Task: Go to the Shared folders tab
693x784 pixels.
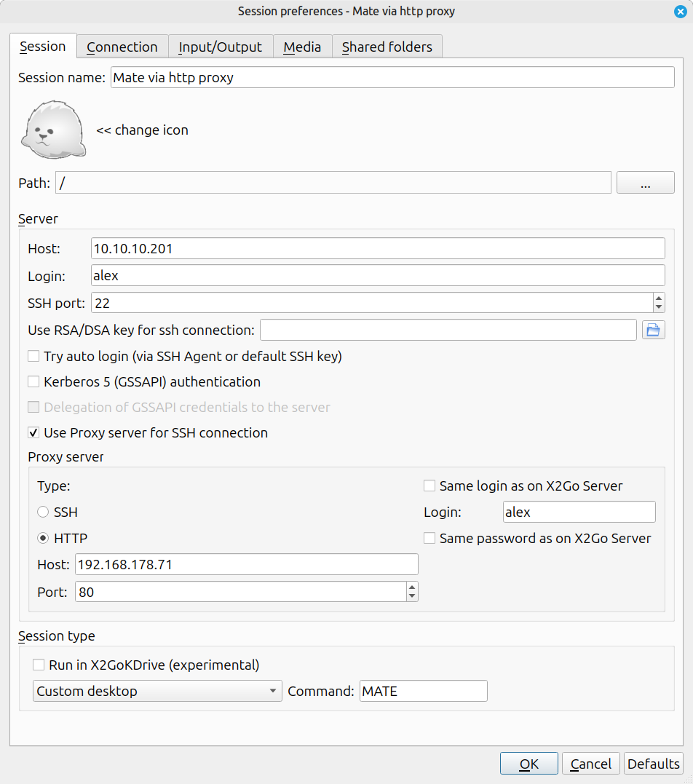Action: [387, 47]
